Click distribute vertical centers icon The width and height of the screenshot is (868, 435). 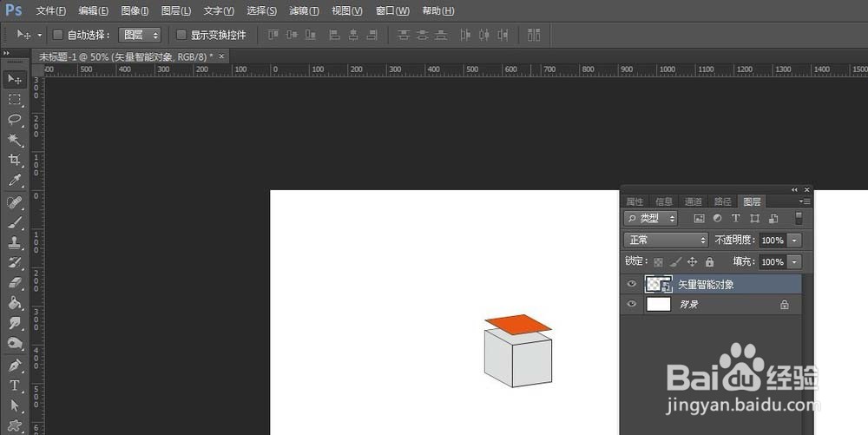click(423, 35)
